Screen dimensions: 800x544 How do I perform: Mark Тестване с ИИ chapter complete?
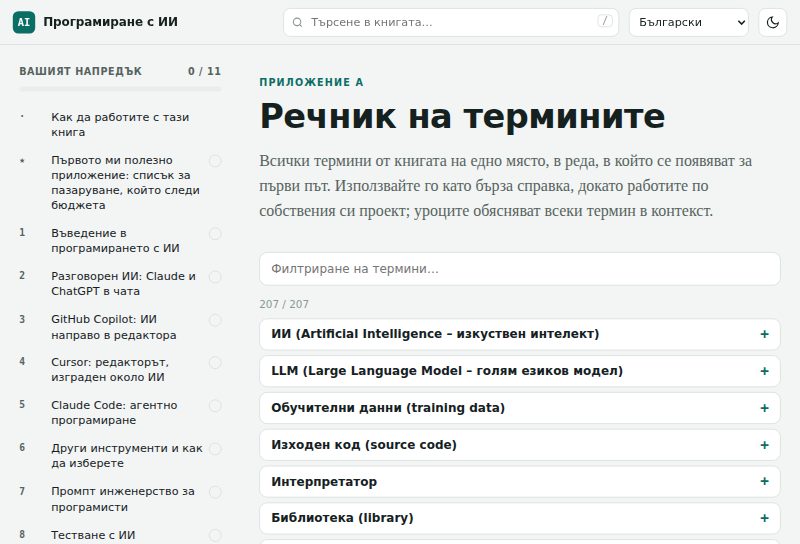click(215, 535)
